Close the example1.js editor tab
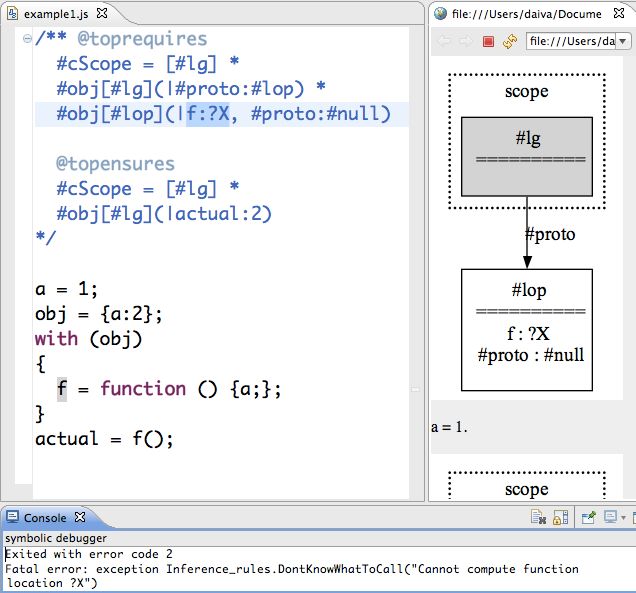This screenshot has height=593, width=636. 102,14
